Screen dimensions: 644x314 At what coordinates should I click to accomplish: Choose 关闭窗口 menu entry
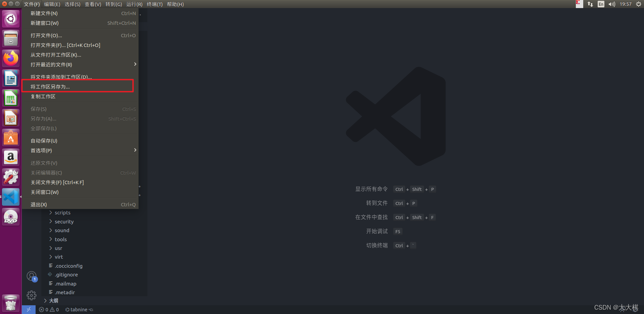click(x=80, y=192)
